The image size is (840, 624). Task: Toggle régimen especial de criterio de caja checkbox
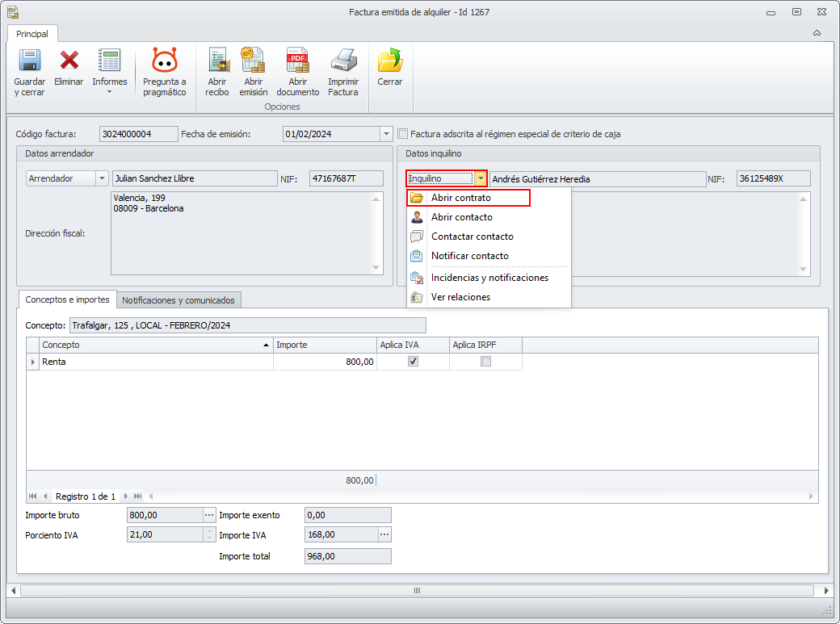403,134
